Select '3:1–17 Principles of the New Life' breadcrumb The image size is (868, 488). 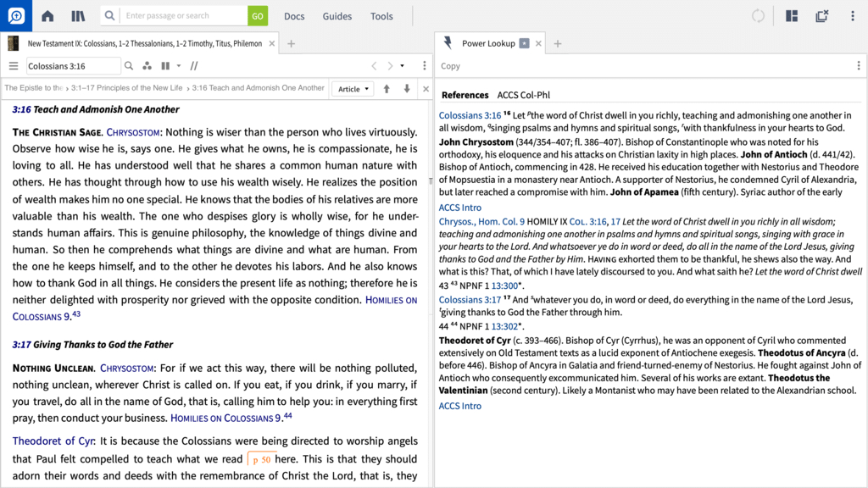[127, 88]
